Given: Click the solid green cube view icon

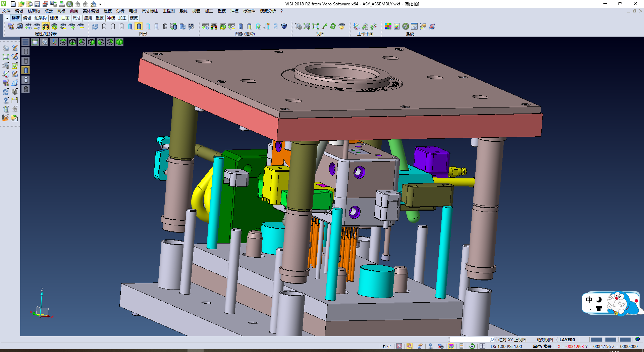Looking at the screenshot, I should [119, 42].
